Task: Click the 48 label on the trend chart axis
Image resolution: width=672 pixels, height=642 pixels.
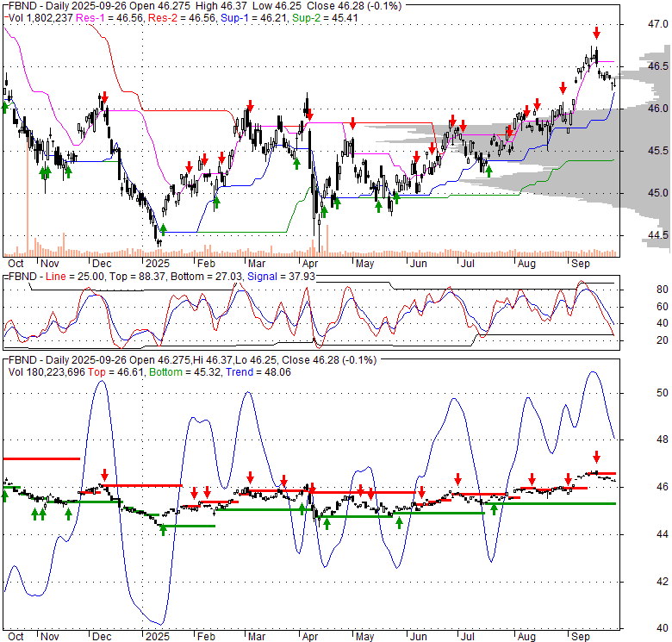Action: [663, 439]
